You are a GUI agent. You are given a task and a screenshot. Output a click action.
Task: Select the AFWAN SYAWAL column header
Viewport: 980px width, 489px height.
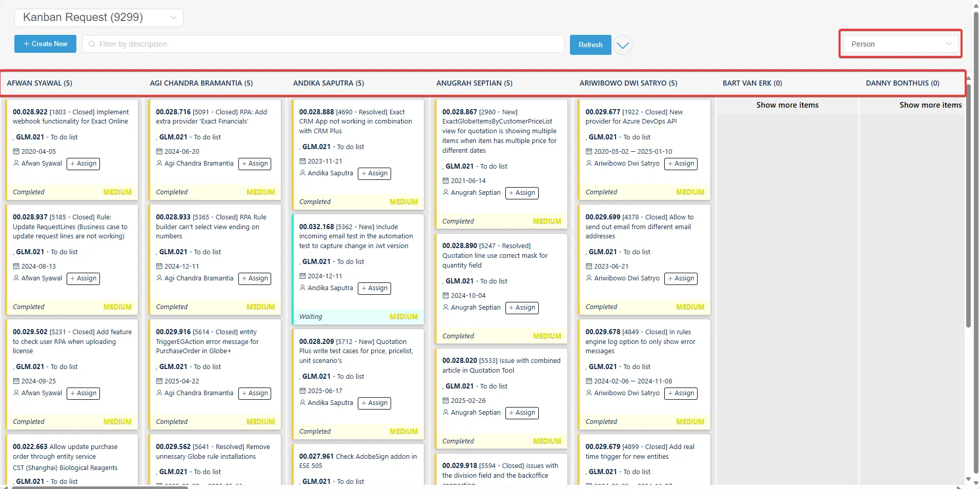pyautogui.click(x=40, y=83)
